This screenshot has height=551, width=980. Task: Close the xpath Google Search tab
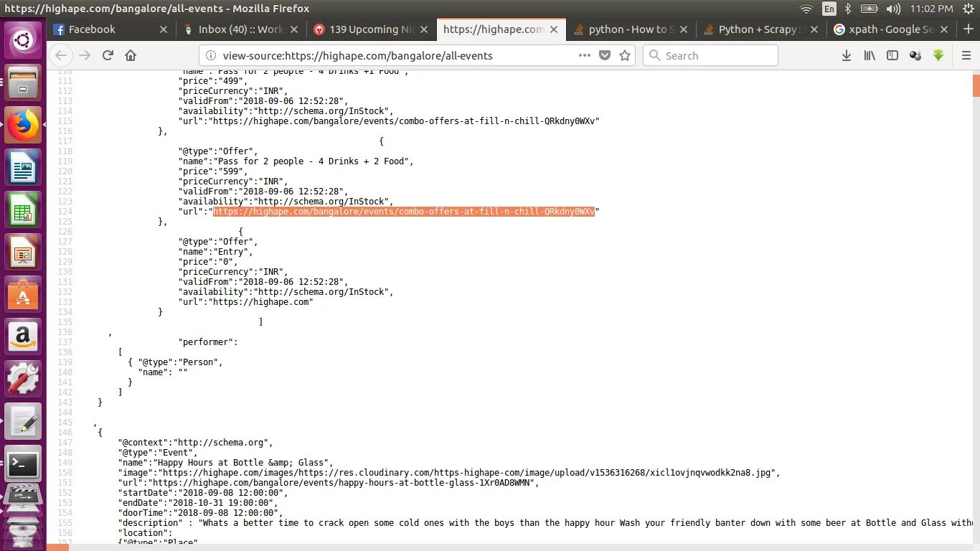(945, 29)
